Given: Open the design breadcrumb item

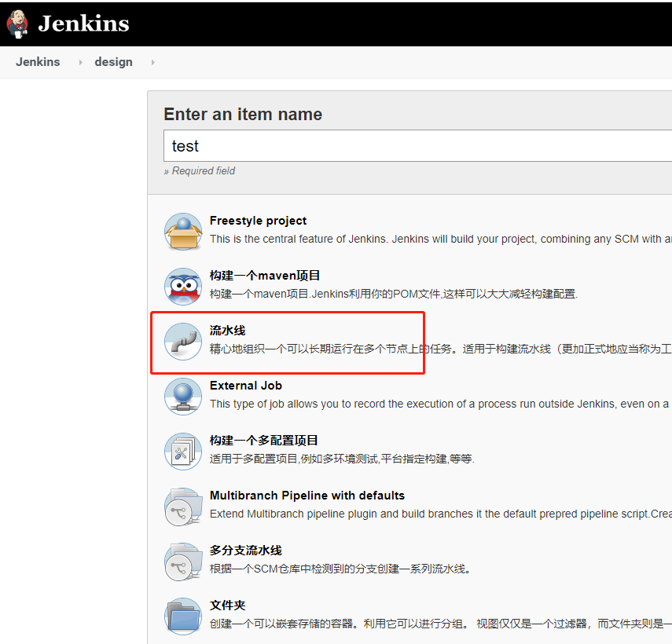Looking at the screenshot, I should pos(113,61).
